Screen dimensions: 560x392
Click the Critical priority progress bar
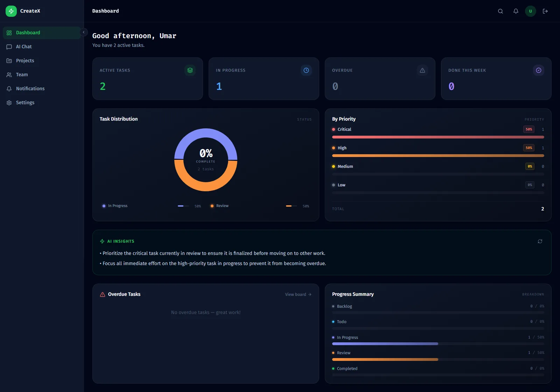point(438,137)
